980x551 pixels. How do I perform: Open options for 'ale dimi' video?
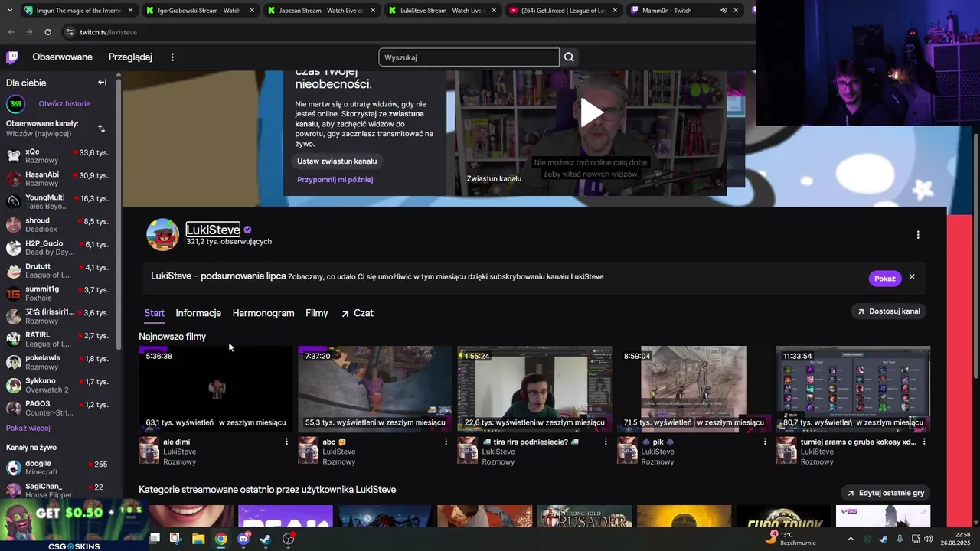click(287, 442)
